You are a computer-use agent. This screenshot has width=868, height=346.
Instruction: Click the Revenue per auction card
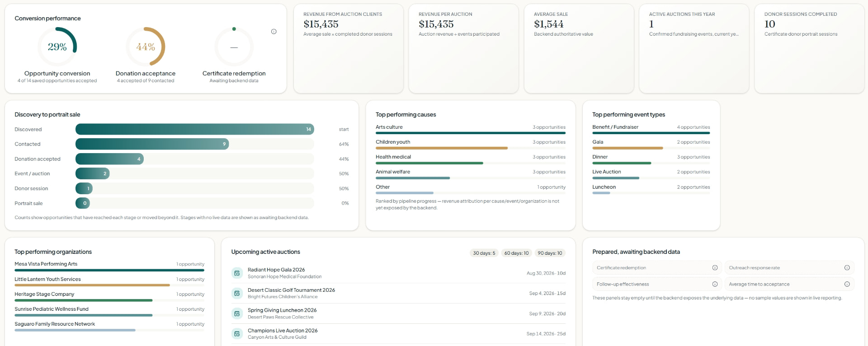click(463, 49)
